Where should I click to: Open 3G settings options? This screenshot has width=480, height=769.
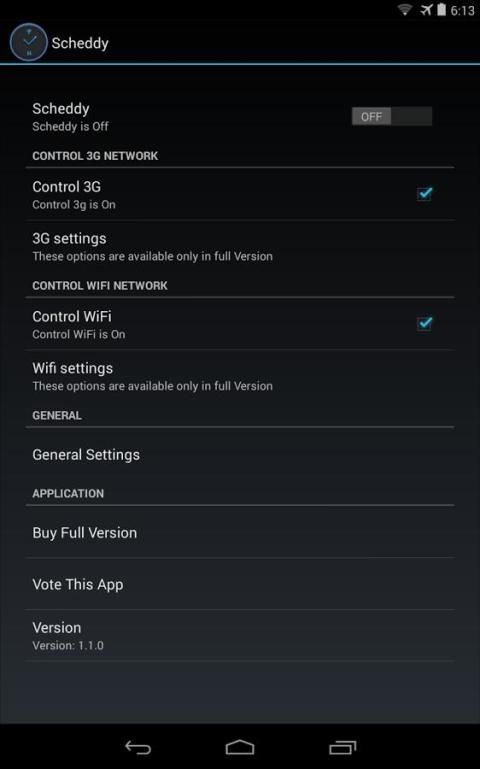click(x=240, y=246)
